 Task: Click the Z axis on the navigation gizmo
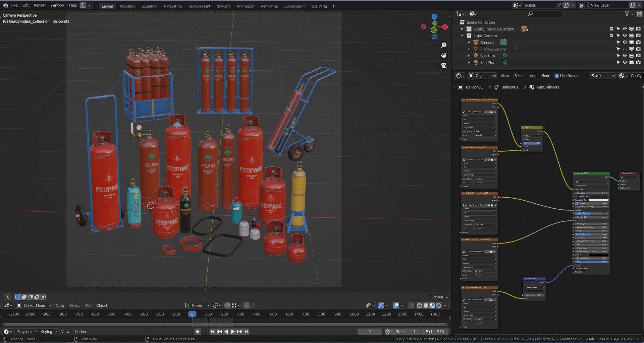click(x=434, y=16)
